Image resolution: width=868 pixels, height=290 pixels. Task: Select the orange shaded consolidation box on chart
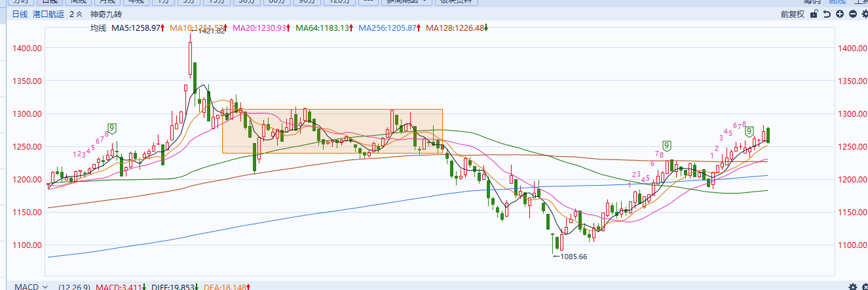point(333,131)
